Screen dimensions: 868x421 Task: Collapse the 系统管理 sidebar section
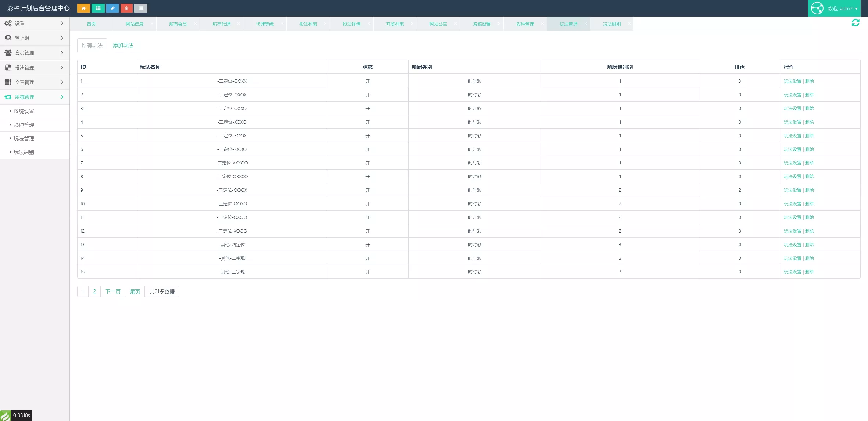click(35, 97)
